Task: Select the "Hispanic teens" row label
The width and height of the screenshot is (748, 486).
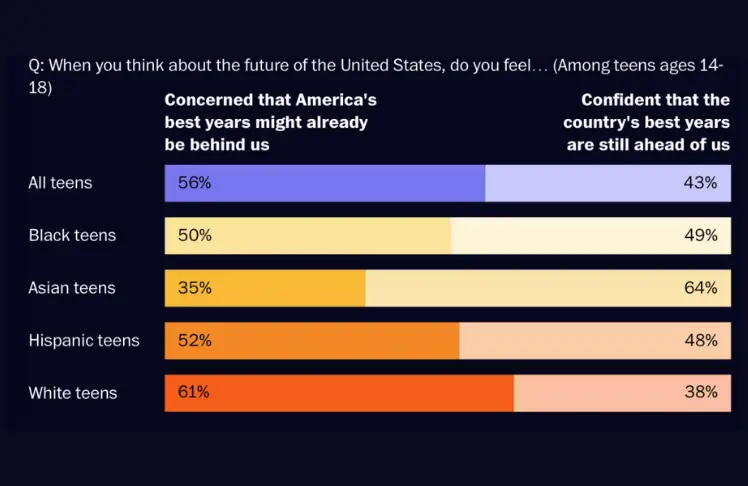Action: (x=84, y=340)
